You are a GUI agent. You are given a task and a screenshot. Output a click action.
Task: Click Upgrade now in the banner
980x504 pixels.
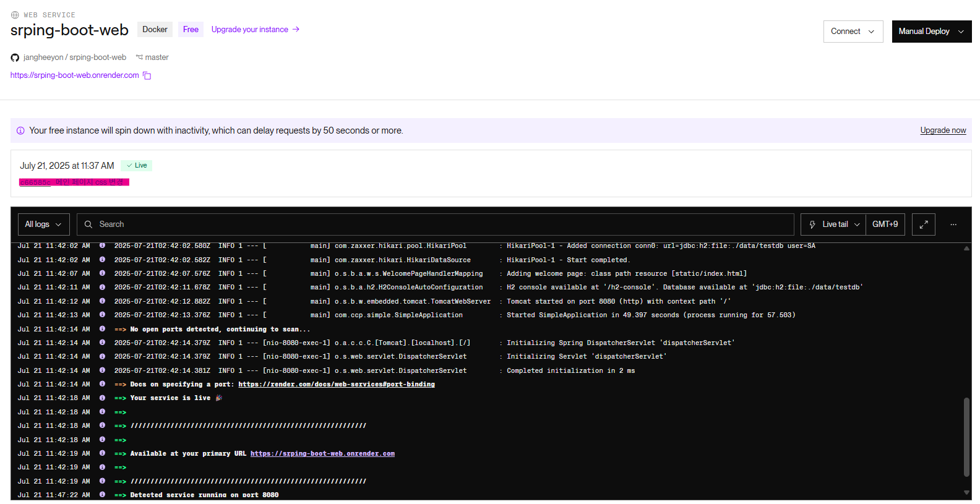[943, 130]
